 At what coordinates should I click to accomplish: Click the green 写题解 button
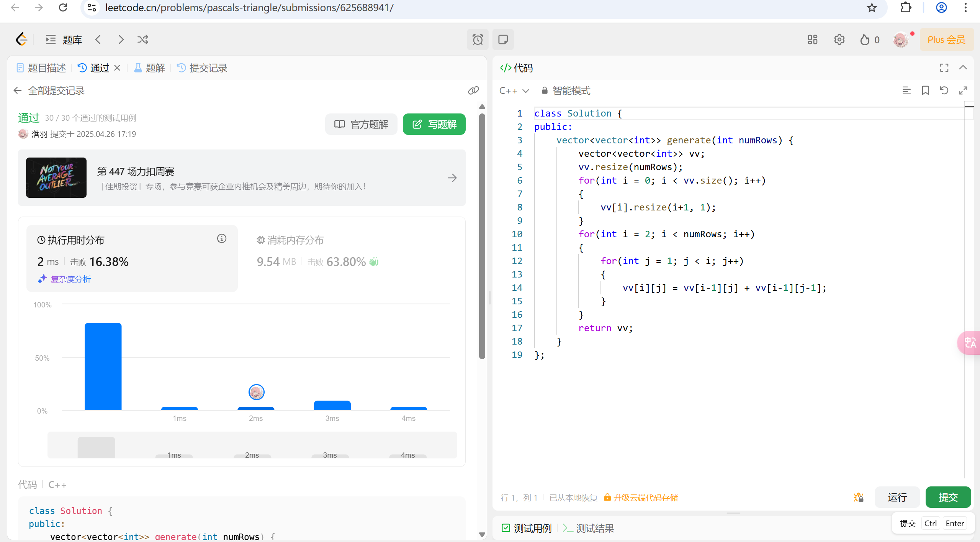click(434, 124)
